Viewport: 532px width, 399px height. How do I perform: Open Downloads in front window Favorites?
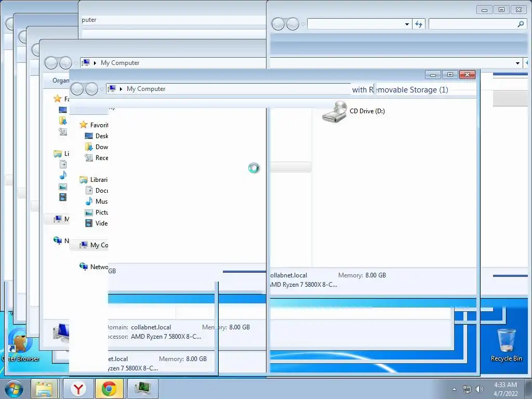[96, 147]
